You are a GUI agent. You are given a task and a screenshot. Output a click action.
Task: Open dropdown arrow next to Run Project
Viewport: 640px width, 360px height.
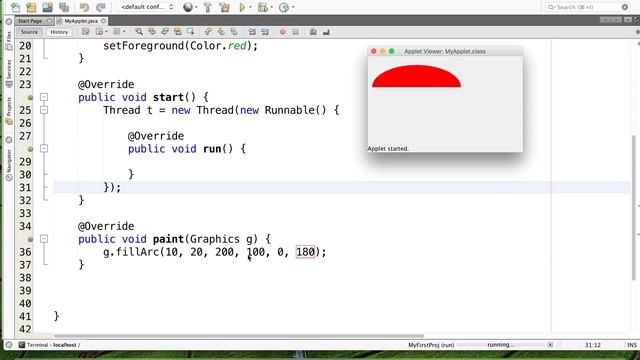click(x=250, y=7)
